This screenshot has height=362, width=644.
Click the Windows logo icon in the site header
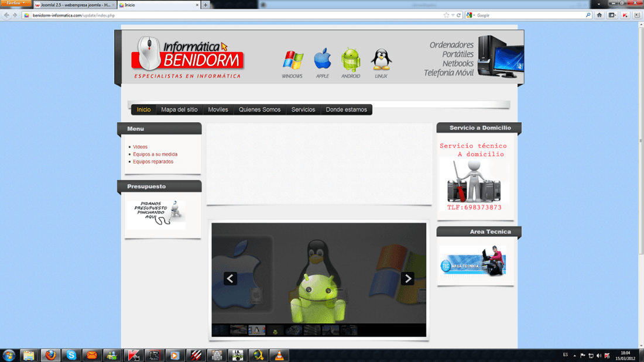pos(292,60)
